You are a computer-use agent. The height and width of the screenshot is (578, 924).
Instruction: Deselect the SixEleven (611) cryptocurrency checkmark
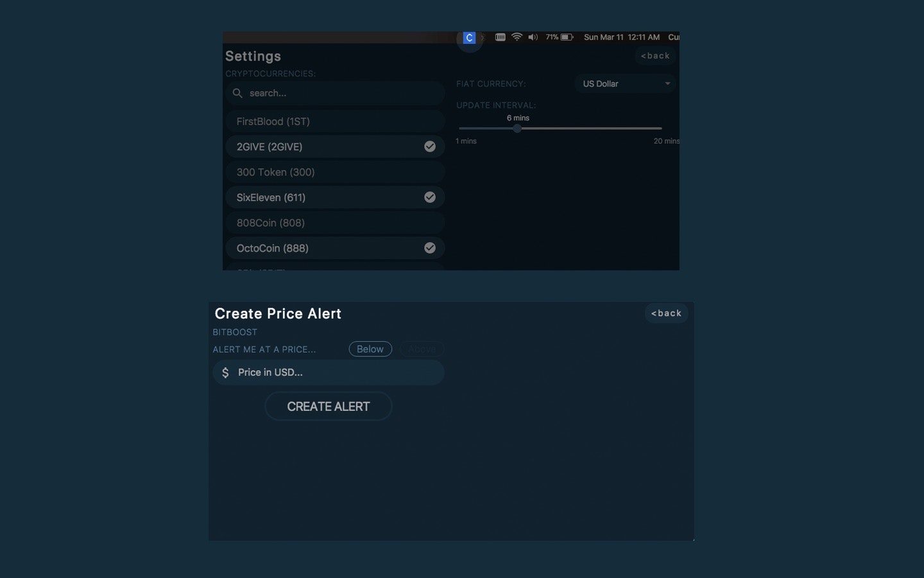pos(430,197)
